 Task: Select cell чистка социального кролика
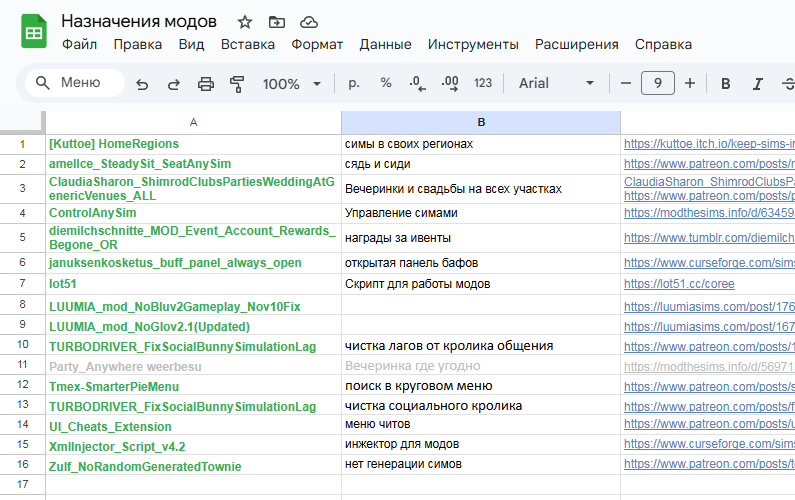click(481, 405)
